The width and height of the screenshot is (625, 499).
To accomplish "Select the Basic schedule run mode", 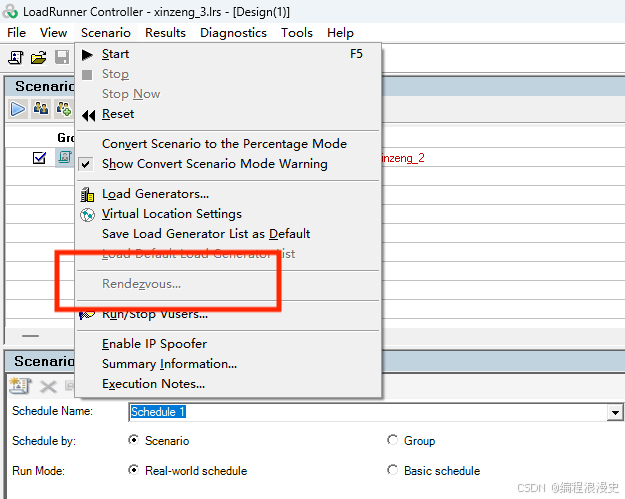I will [x=392, y=470].
